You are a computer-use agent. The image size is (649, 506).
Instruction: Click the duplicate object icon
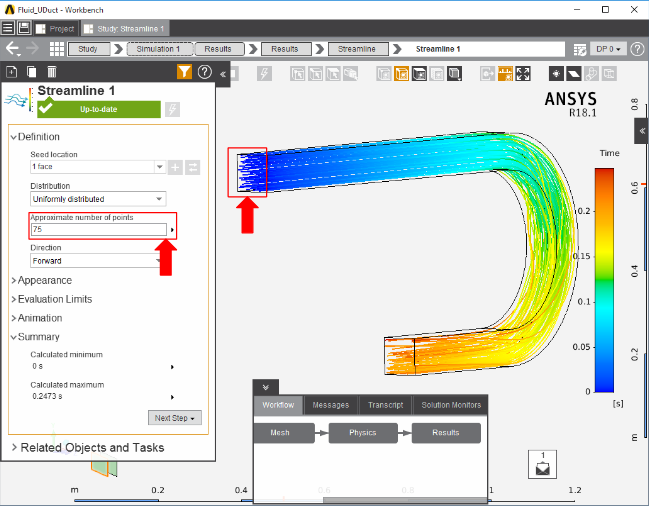point(31,72)
